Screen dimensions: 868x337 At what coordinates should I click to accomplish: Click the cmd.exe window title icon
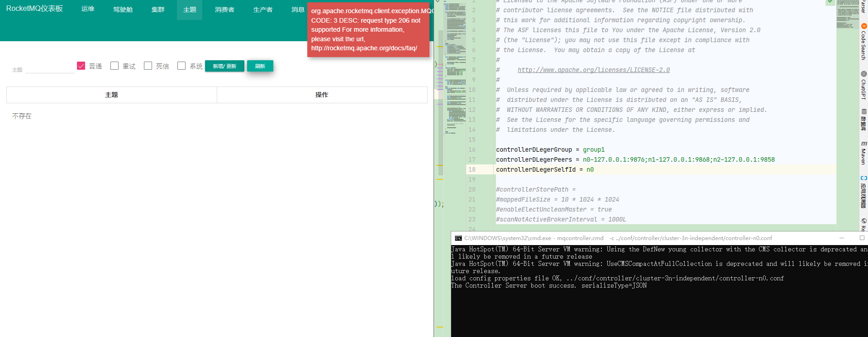click(458, 238)
